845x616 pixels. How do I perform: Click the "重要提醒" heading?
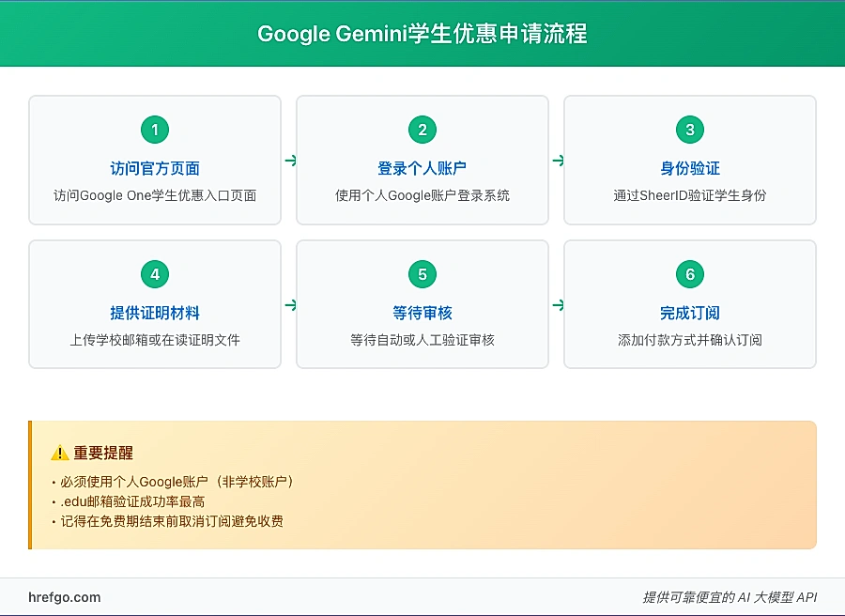(x=103, y=453)
